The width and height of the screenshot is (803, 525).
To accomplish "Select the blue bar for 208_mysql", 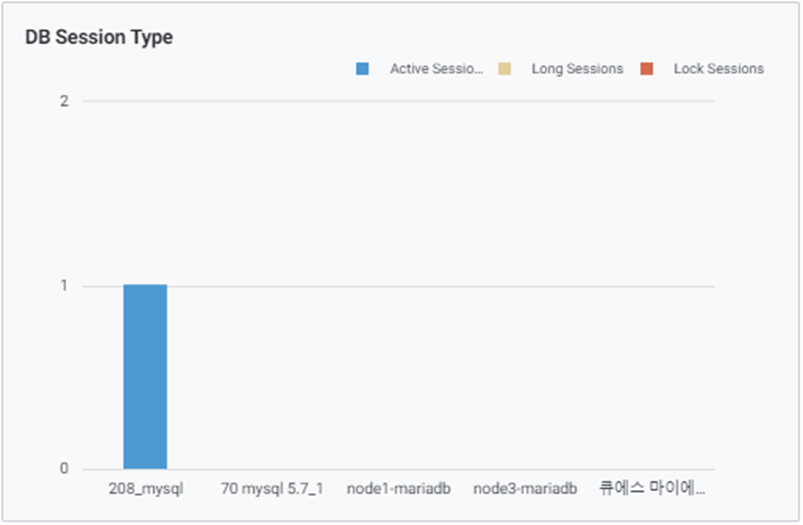I will click(x=145, y=377).
